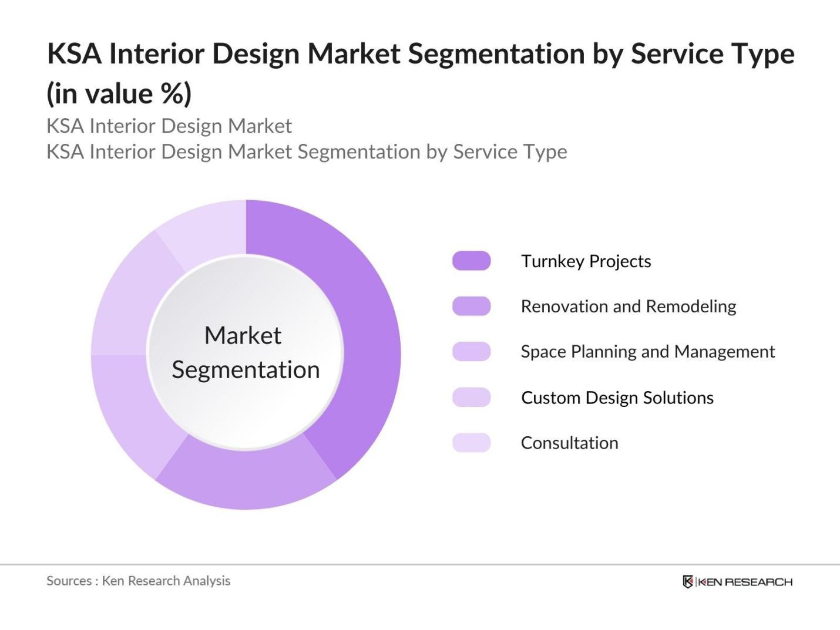This screenshot has height=630, width=840.
Task: Click the Custom Design Solutions legend swatch
Action: (471, 397)
